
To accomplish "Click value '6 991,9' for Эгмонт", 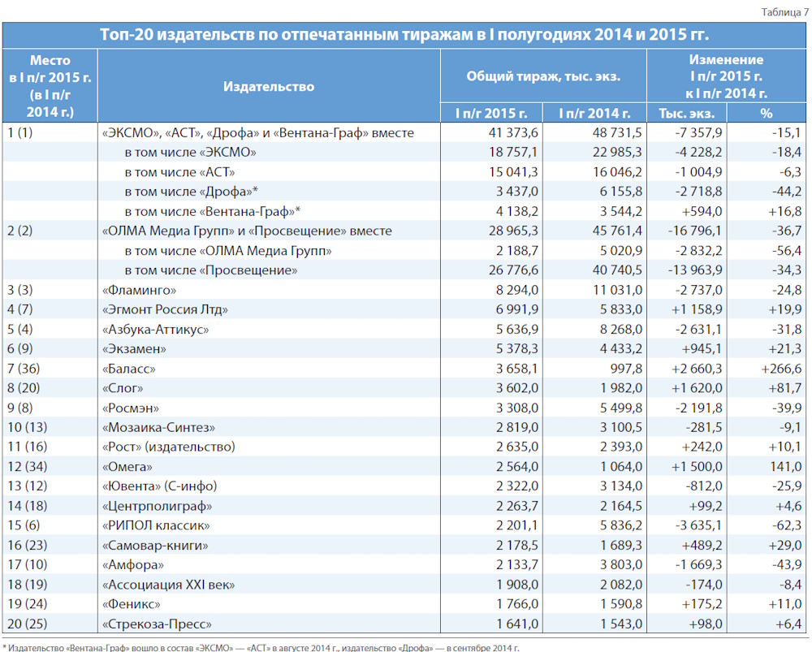I will [516, 309].
